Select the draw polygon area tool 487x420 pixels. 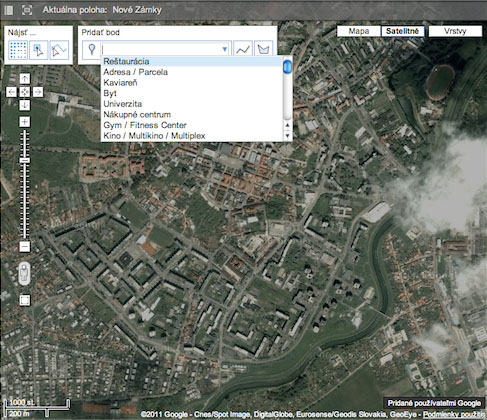[x=264, y=50]
